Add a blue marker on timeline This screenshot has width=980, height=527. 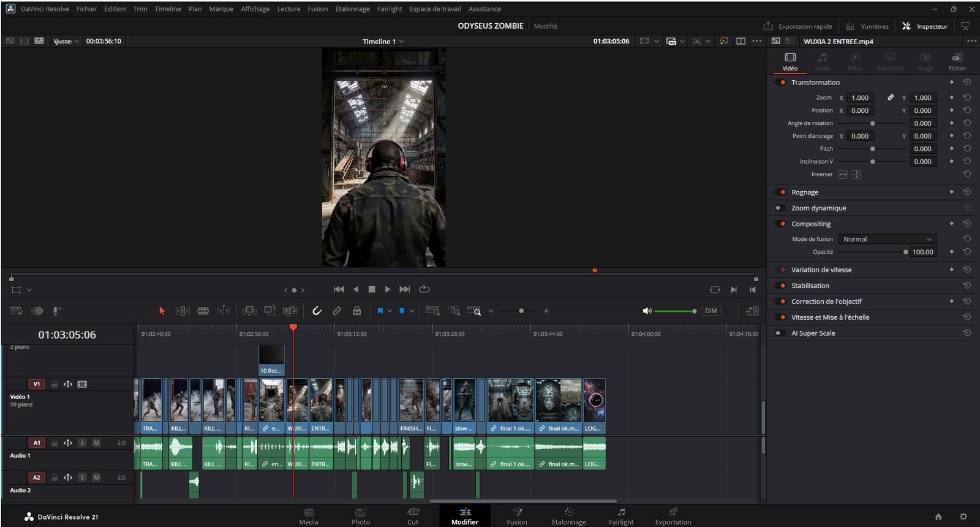point(402,311)
